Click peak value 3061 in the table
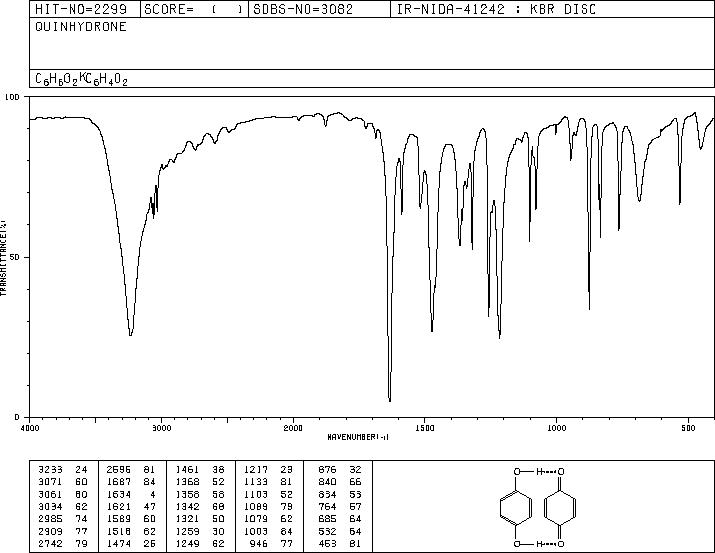Screen dimensions: 715x553 [51, 494]
